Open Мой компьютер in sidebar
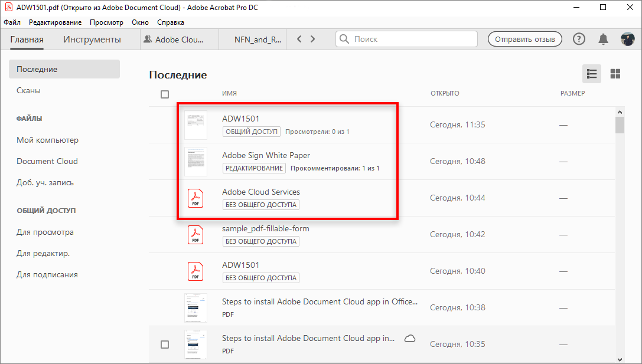Screen dimensions: 642x364 (x=47, y=140)
